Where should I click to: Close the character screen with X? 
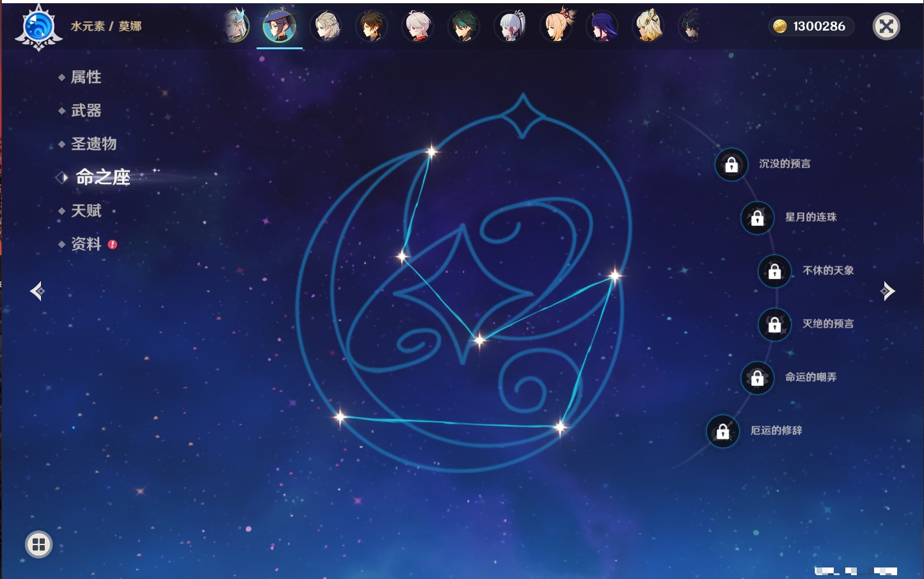click(886, 26)
